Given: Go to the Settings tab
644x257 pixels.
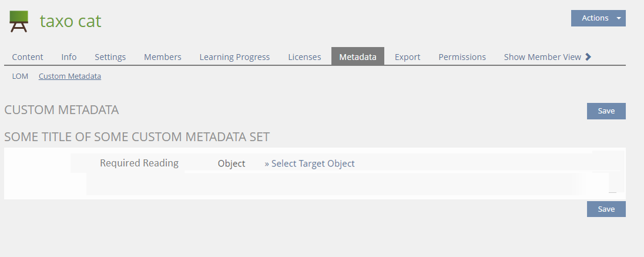Looking at the screenshot, I should point(110,57).
